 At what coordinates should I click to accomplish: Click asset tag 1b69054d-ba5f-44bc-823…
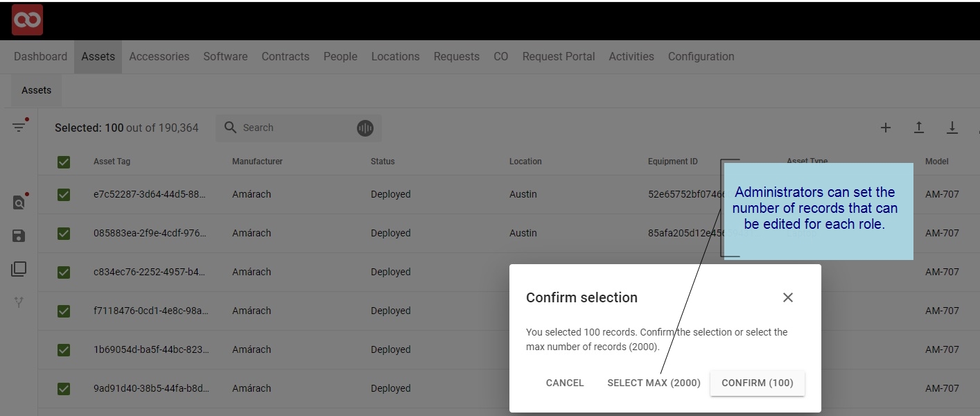click(151, 349)
